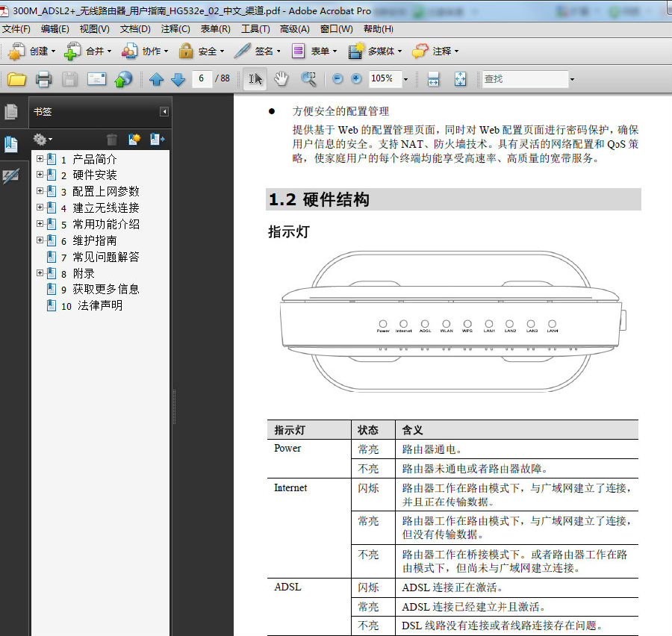
Task: Expand the 6 维护指南 bookmark
Action: [40, 240]
